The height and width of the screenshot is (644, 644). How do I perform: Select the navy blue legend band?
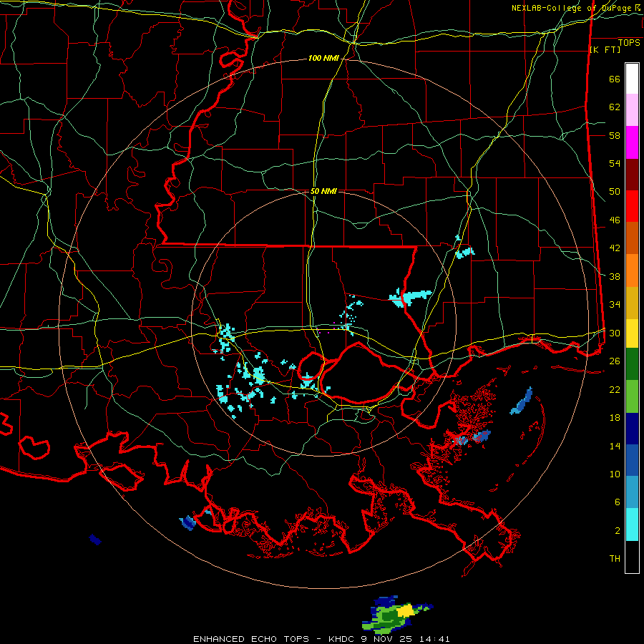632,429
